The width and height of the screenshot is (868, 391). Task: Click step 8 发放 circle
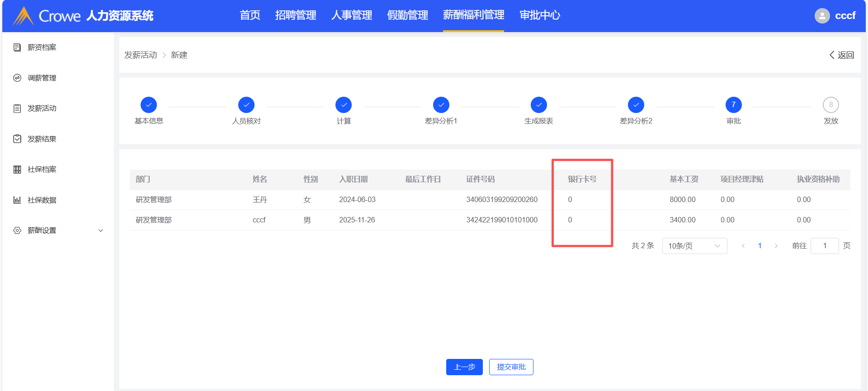click(x=831, y=105)
